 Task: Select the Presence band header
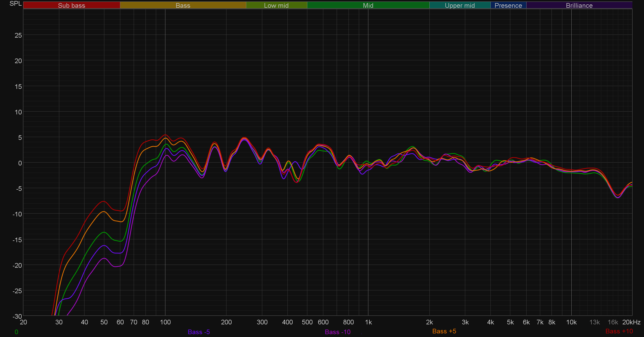click(508, 5)
